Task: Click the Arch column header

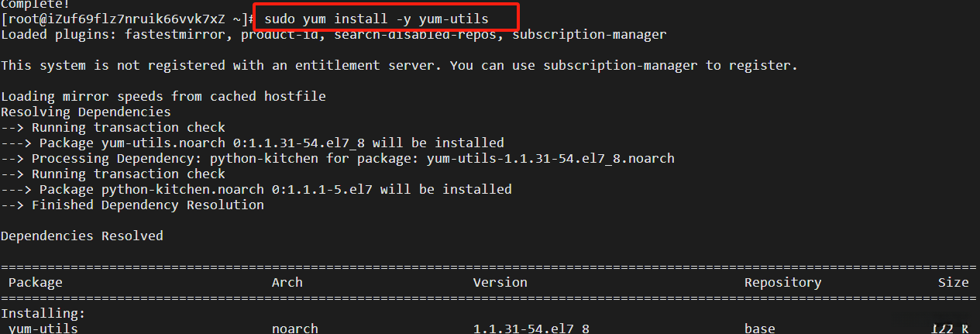Action: [x=287, y=282]
